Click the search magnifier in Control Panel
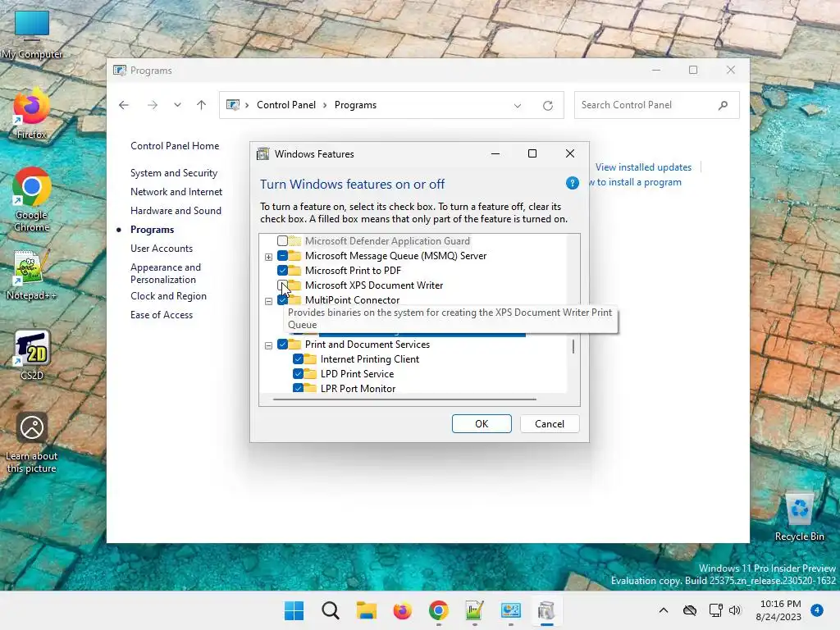 click(x=724, y=105)
